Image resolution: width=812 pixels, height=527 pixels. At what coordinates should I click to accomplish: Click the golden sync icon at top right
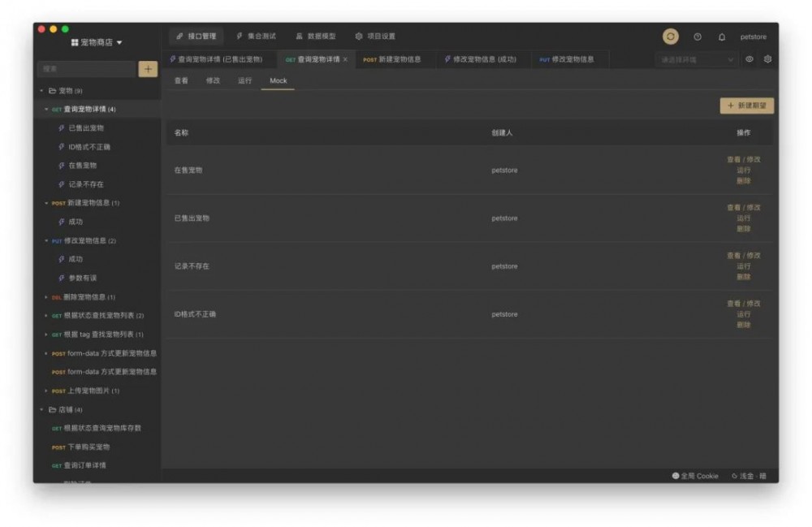coord(672,37)
